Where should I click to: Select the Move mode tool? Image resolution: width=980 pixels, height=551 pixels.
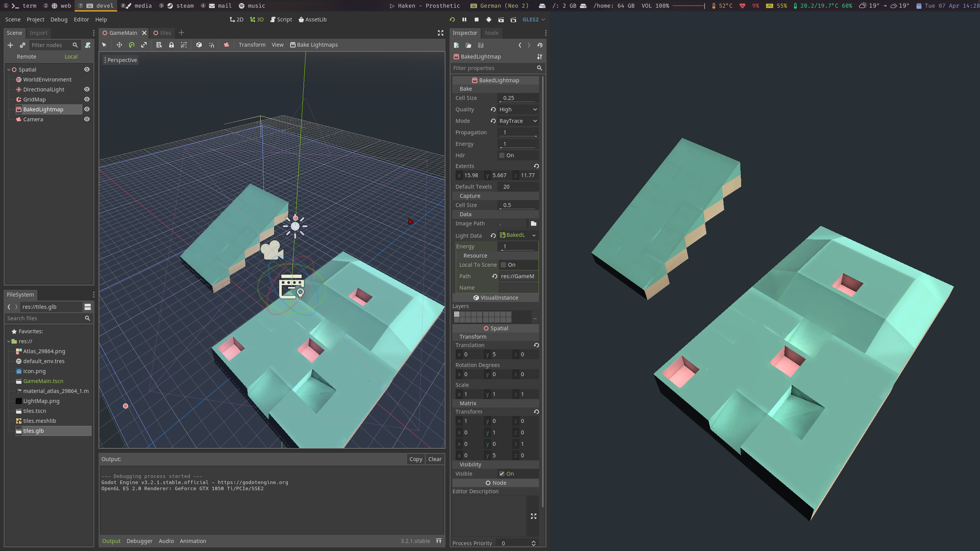(x=119, y=45)
